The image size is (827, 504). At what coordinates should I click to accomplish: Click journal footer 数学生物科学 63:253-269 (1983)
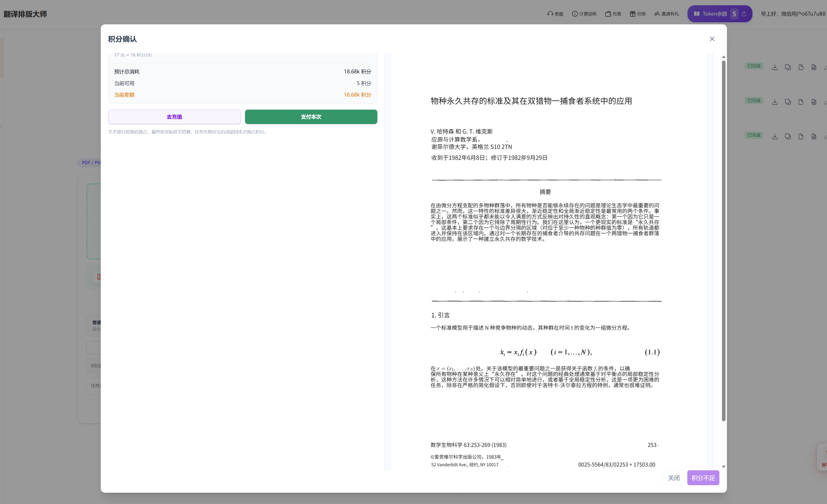point(468,445)
